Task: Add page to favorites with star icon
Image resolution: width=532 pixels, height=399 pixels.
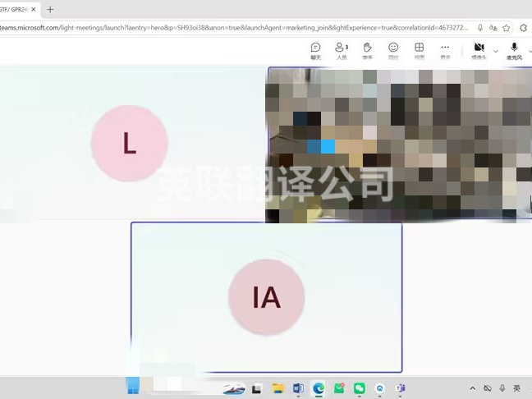Action: click(x=507, y=28)
